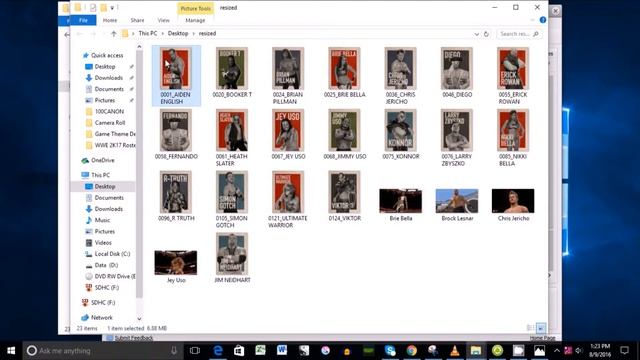The width and height of the screenshot is (640, 360).
Task: Open the Manage tab under Picture Tools
Action: coord(195,20)
